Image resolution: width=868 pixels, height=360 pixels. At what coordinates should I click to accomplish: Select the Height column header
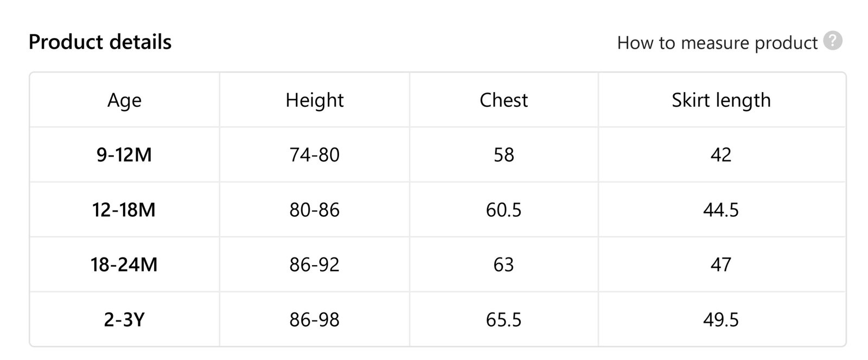point(315,100)
